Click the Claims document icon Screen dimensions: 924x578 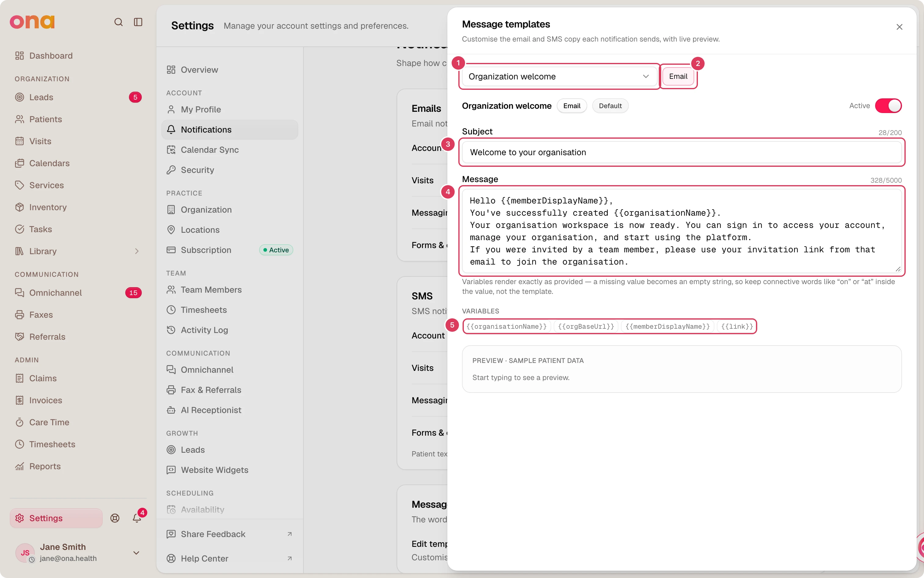(x=20, y=378)
